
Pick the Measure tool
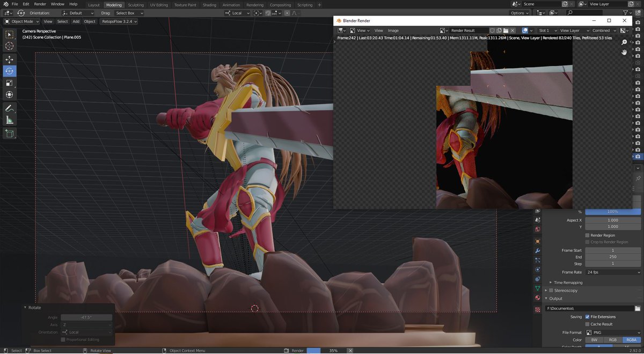pyautogui.click(x=9, y=120)
